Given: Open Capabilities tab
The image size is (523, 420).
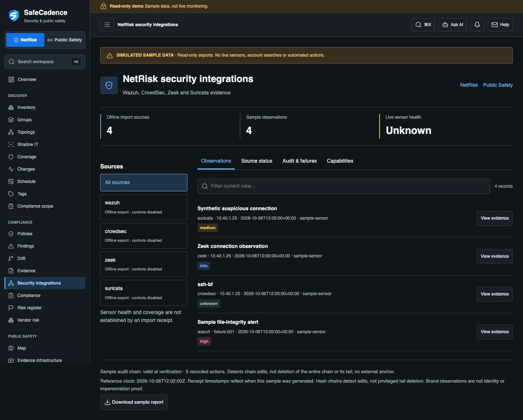Looking at the screenshot, I should tap(340, 161).
